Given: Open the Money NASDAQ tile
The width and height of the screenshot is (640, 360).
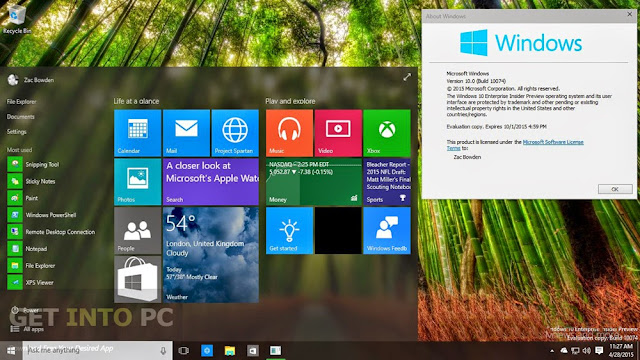Looking at the screenshot, I should pos(314,182).
